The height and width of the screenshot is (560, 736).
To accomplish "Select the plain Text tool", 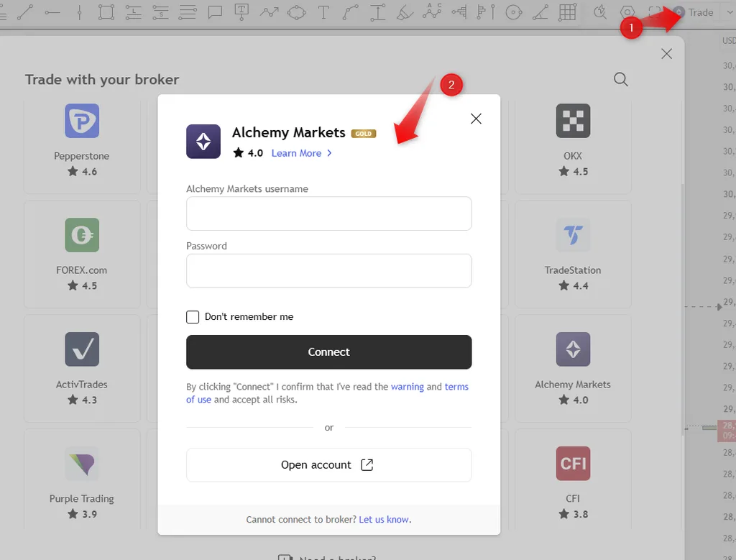I will pos(323,12).
